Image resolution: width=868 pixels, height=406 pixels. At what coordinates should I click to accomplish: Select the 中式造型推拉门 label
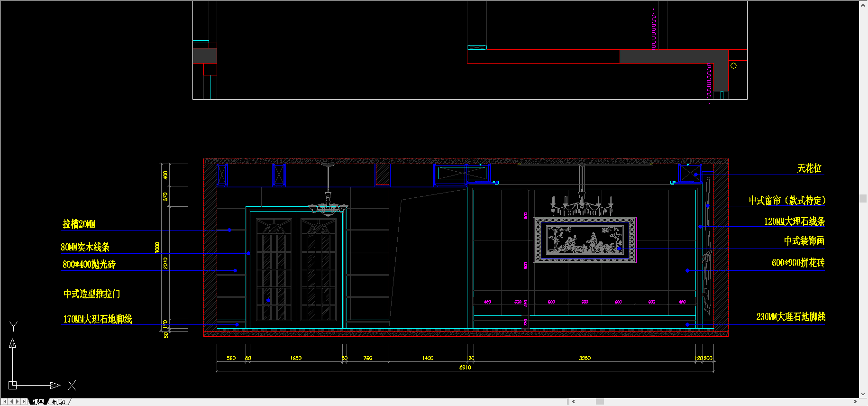click(91, 294)
